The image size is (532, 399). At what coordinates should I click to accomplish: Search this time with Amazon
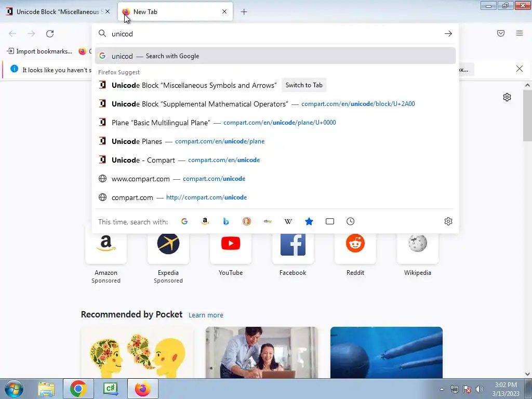(205, 221)
